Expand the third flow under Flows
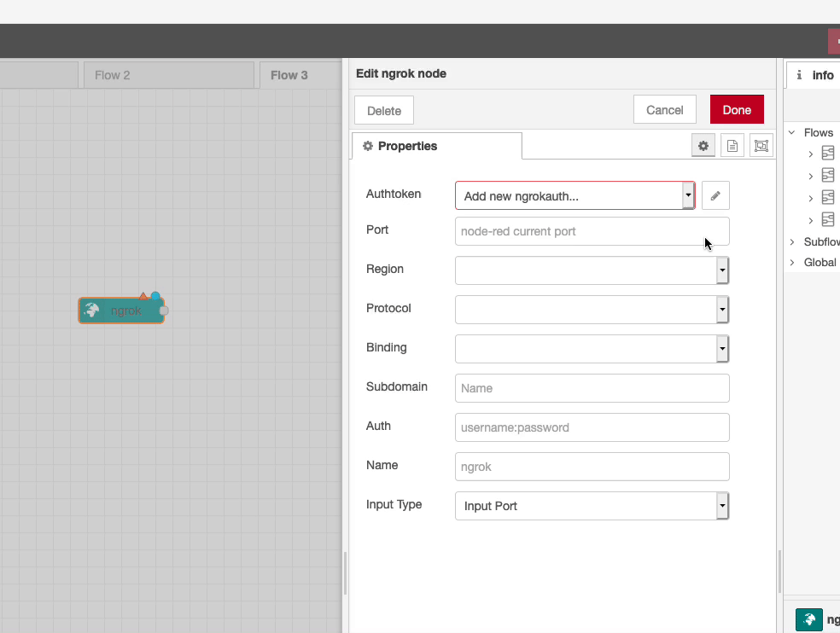This screenshot has height=633, width=840. click(810, 199)
